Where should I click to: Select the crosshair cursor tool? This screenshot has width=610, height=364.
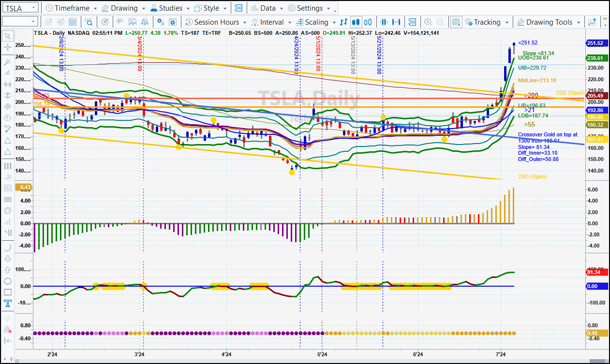coord(8,47)
